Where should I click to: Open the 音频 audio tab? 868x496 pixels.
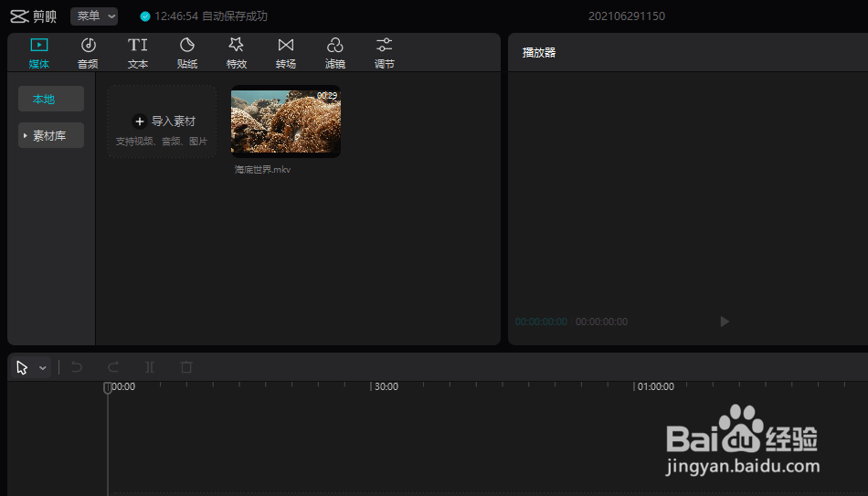[x=88, y=53]
